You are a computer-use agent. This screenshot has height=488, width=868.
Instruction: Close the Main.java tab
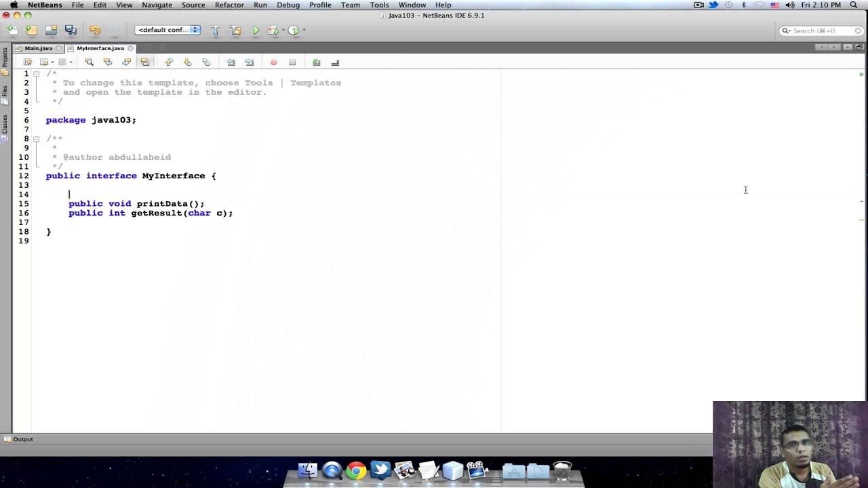59,48
